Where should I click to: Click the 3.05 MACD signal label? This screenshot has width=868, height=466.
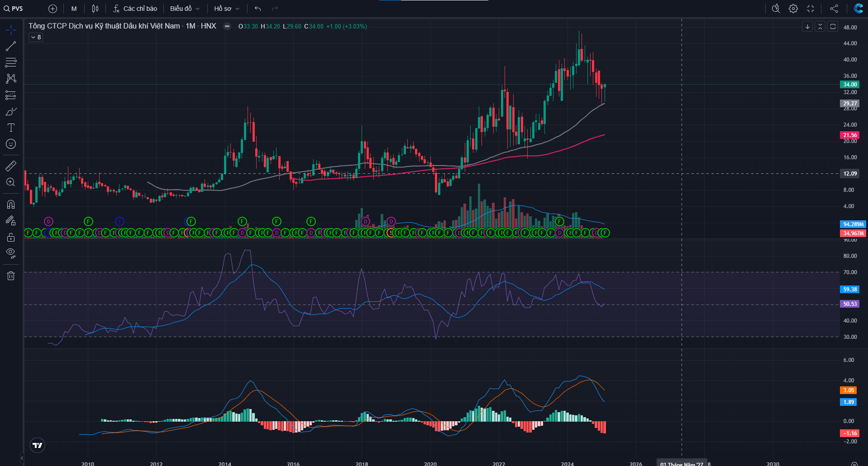(849, 390)
